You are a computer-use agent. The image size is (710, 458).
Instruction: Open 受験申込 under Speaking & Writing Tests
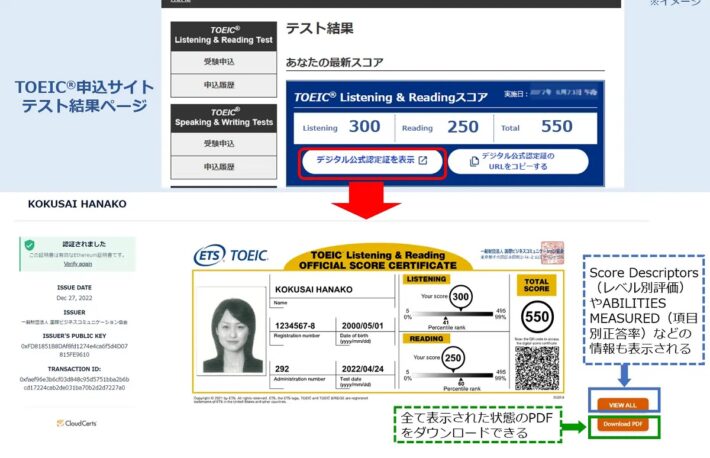224,144
